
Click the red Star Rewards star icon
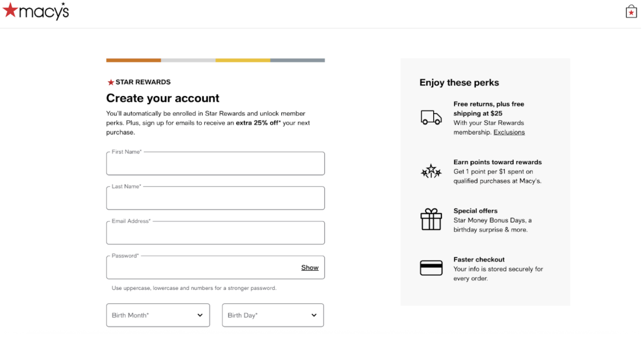pos(111,82)
